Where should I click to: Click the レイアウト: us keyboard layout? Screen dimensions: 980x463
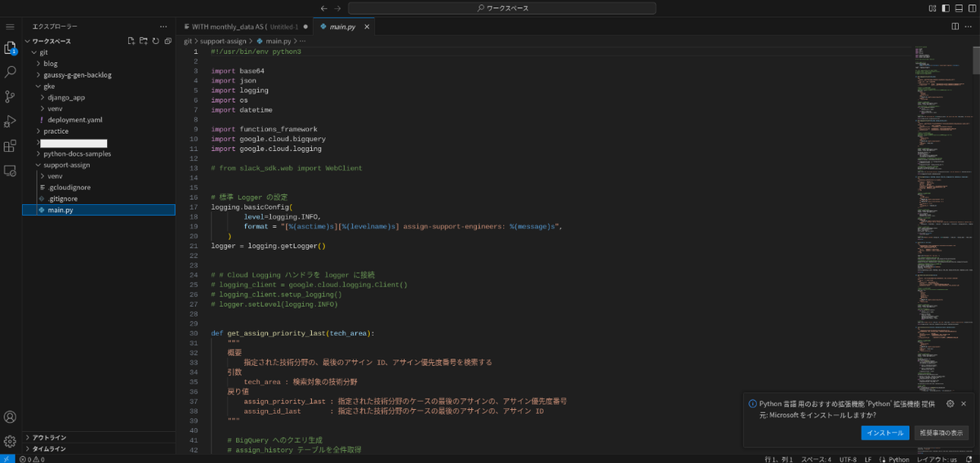tap(936, 459)
